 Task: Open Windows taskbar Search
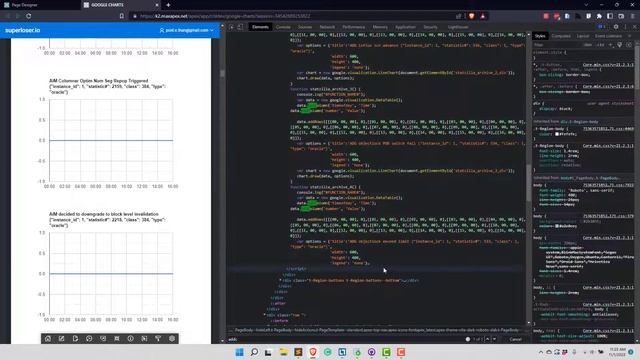click(x=254, y=352)
